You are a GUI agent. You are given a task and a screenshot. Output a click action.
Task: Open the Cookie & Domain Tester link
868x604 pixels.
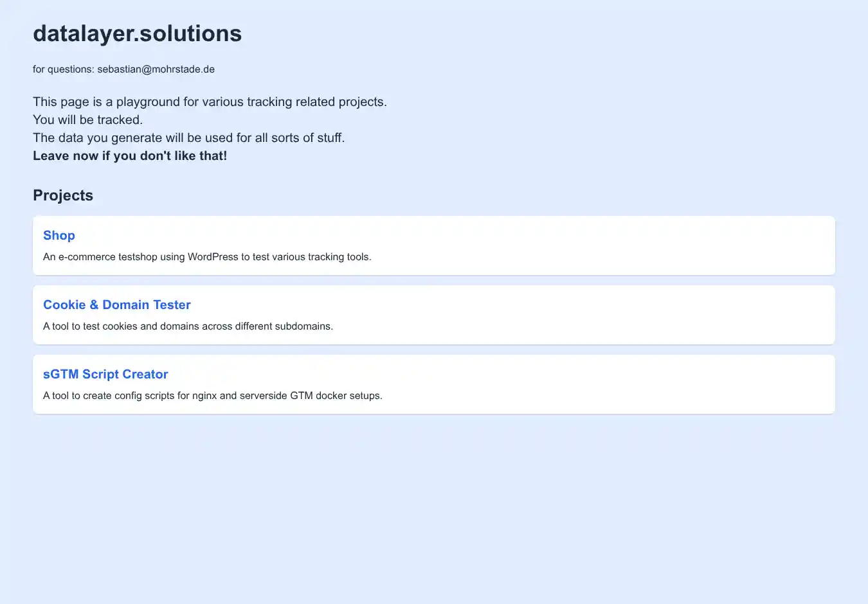(116, 305)
